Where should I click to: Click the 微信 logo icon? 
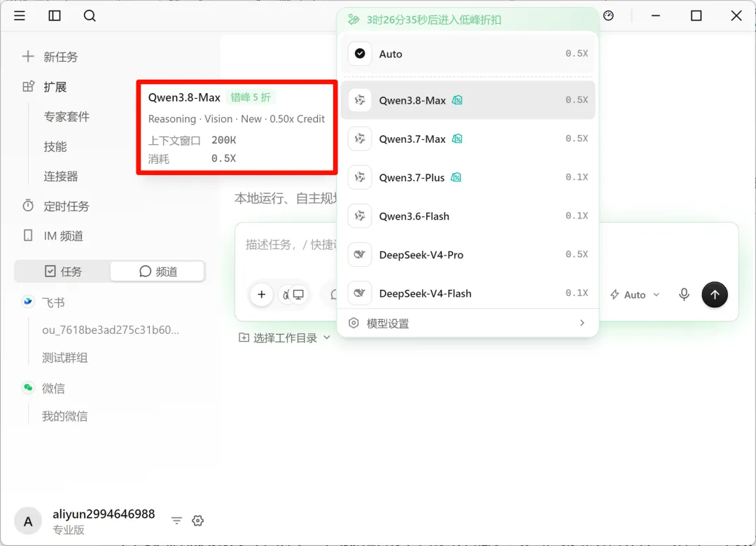28,388
